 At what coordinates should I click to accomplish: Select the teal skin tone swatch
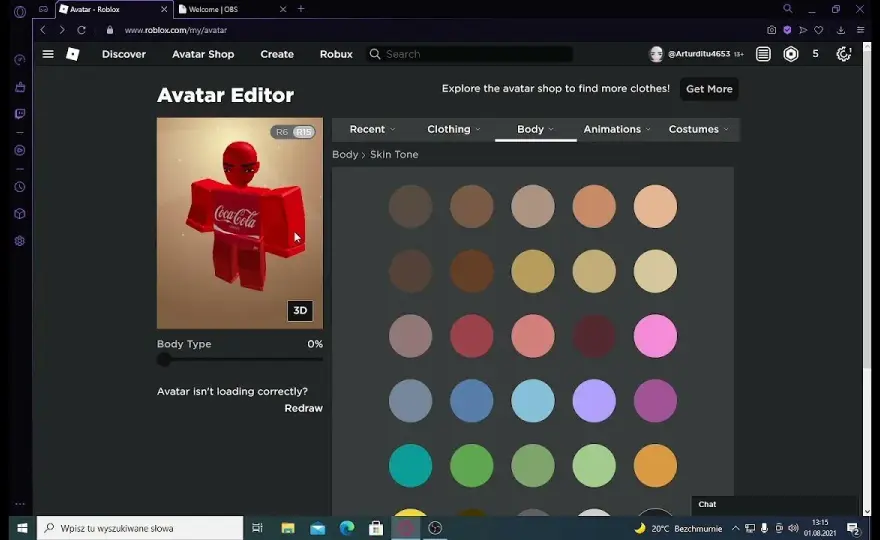410,465
